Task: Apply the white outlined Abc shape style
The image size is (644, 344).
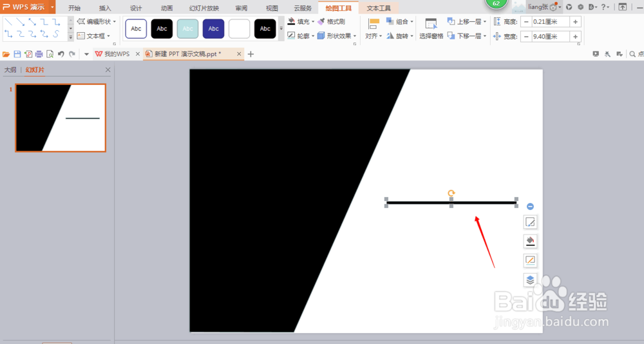Action: 136,29
